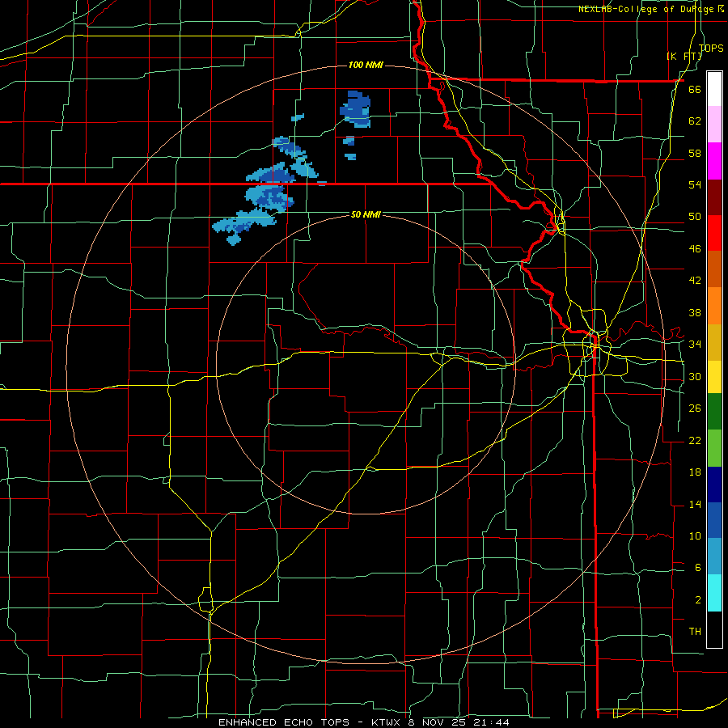Click the "62" scale label
Image resolution: width=728 pixels, height=728 pixels.
tap(695, 121)
